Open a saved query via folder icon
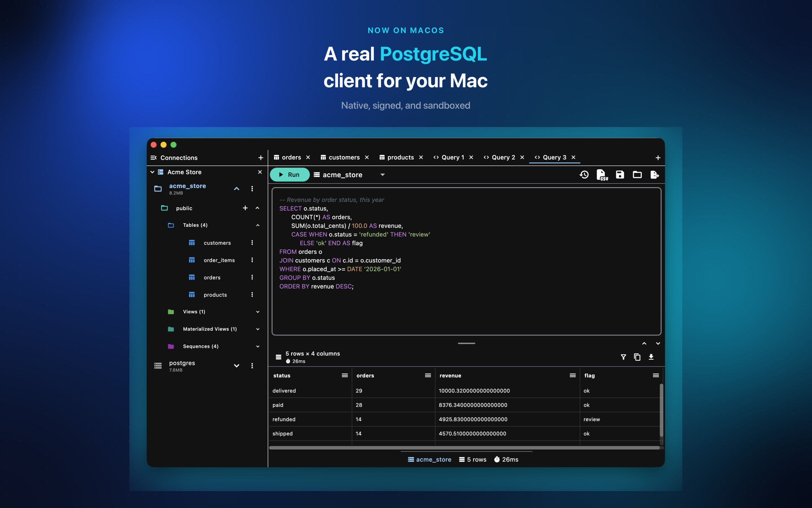The height and width of the screenshot is (508, 812). [637, 175]
